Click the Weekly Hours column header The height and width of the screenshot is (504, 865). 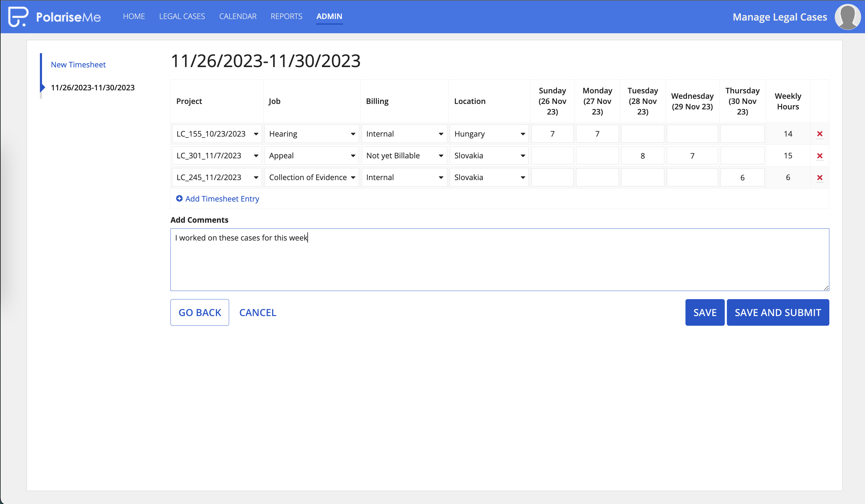(x=788, y=101)
